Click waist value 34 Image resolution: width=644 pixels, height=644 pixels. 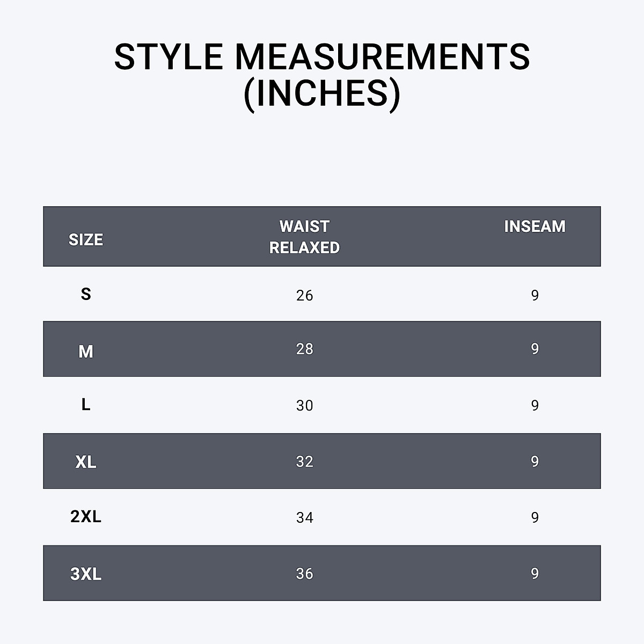pos(304,517)
